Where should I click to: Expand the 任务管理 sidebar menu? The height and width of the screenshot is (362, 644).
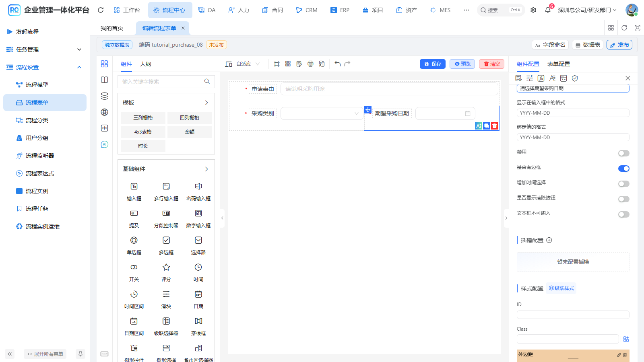[45, 49]
